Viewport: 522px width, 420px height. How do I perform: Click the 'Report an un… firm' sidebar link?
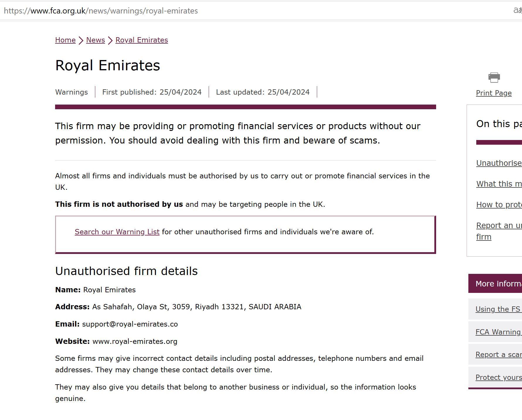[x=499, y=226]
